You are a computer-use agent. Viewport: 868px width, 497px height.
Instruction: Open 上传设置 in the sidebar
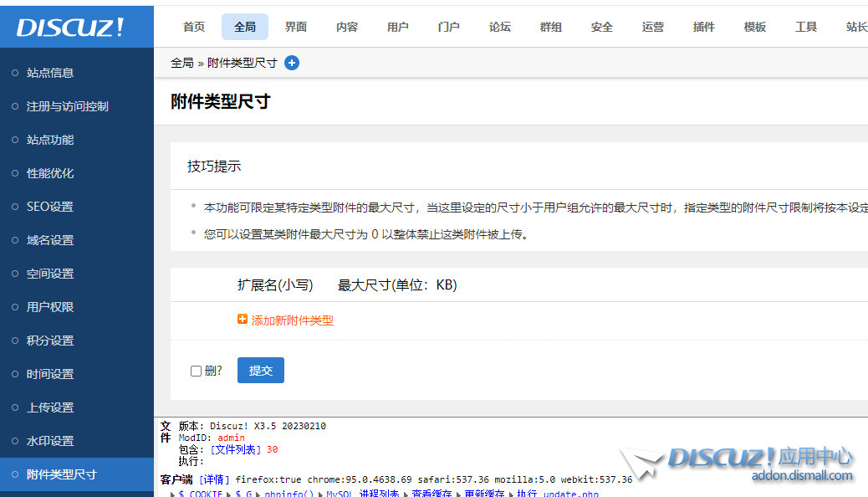[x=50, y=407]
